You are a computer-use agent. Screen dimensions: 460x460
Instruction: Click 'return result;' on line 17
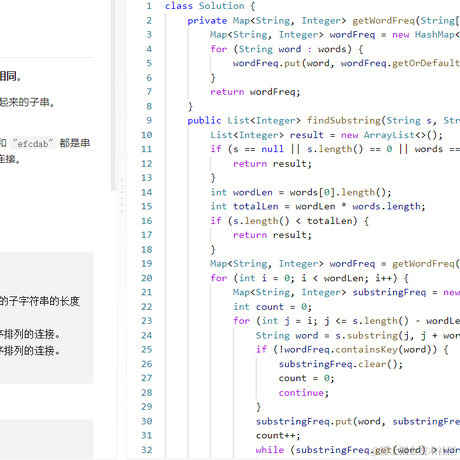click(x=272, y=235)
